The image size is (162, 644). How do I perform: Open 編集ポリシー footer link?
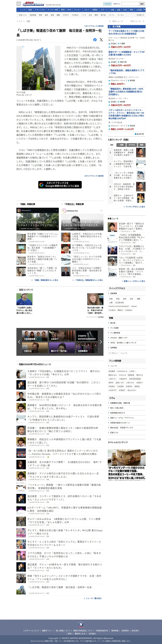click(x=47, y=631)
